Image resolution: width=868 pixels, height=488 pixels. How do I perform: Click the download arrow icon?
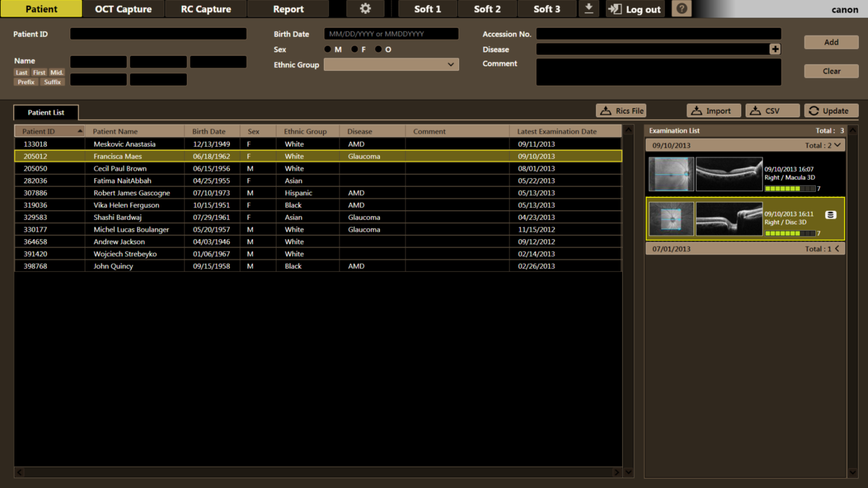point(589,8)
